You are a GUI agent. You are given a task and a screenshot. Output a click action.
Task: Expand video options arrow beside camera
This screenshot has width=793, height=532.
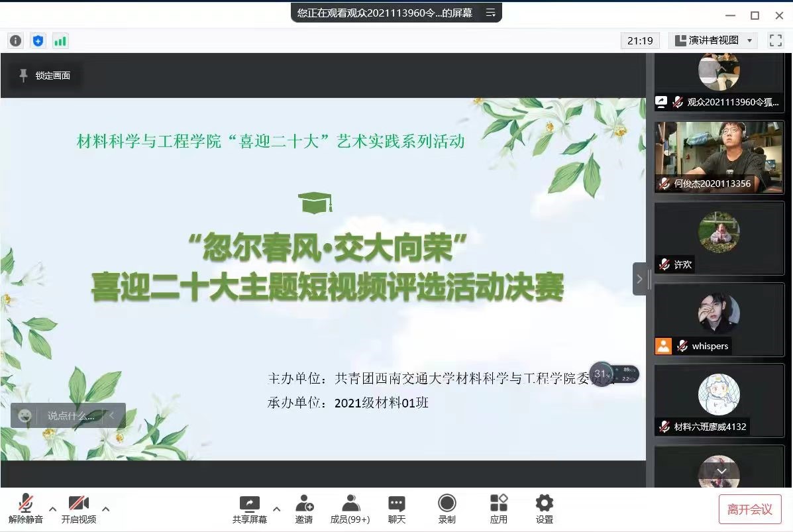coord(105,509)
